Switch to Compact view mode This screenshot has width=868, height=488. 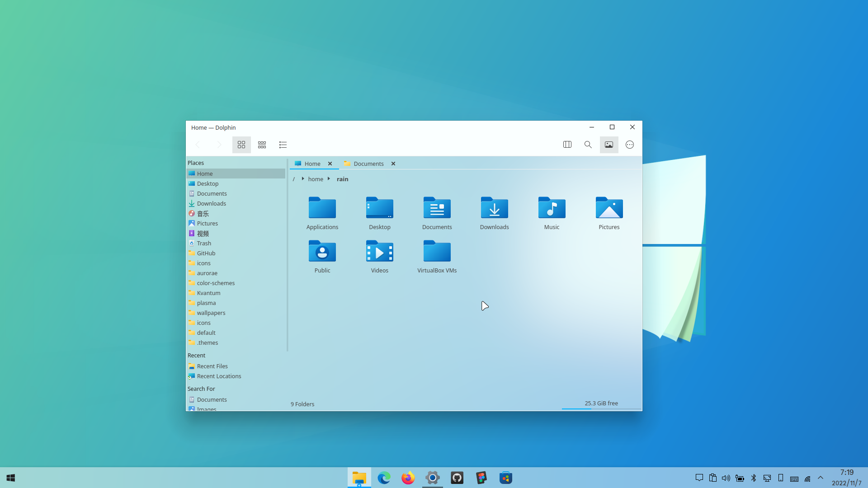262,145
